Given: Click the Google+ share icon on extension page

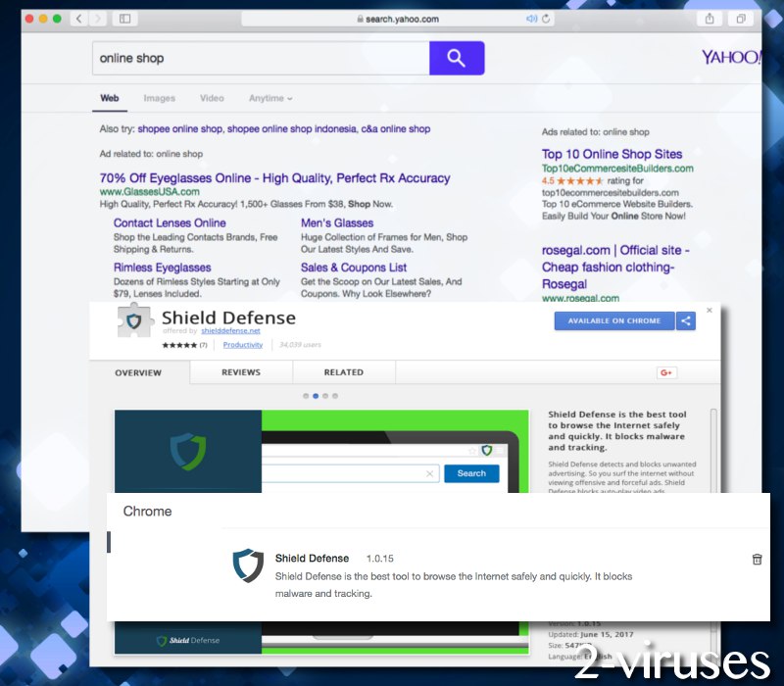Looking at the screenshot, I should (666, 372).
